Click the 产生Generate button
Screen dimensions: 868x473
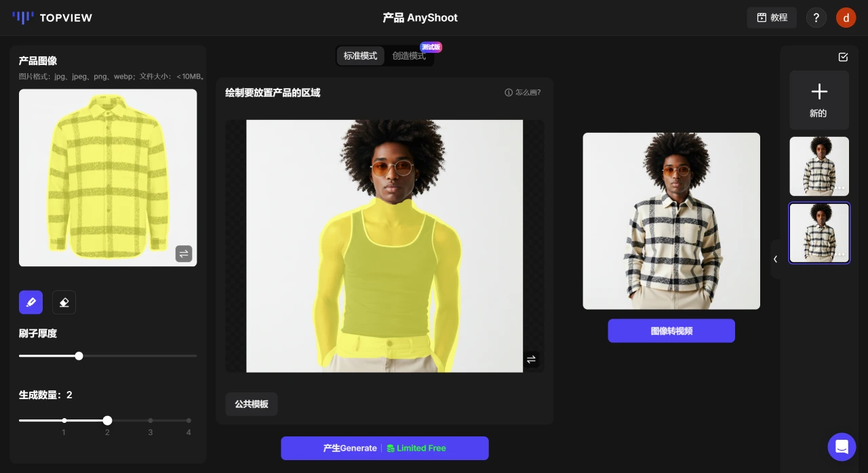point(384,448)
